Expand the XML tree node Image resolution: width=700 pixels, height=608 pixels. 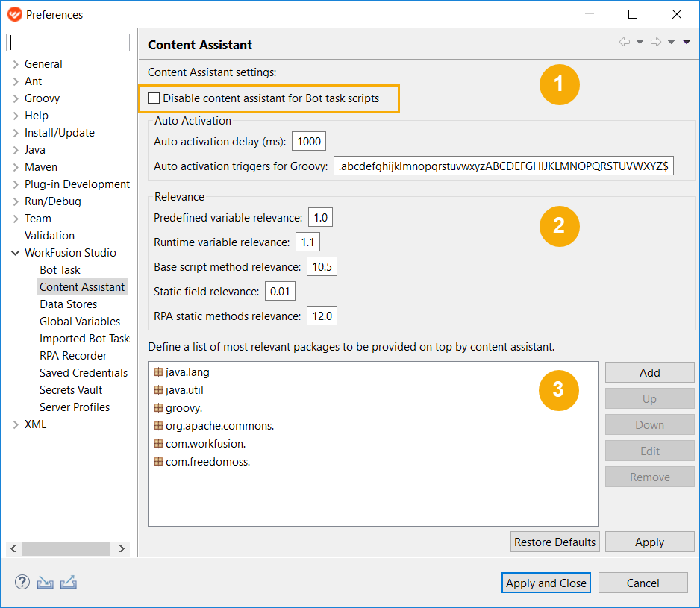[x=16, y=424]
